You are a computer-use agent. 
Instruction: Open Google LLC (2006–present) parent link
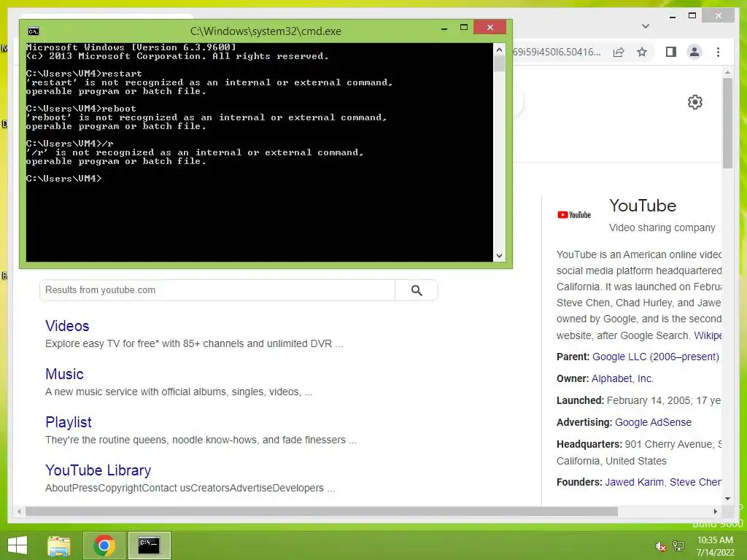pyautogui.click(x=656, y=357)
